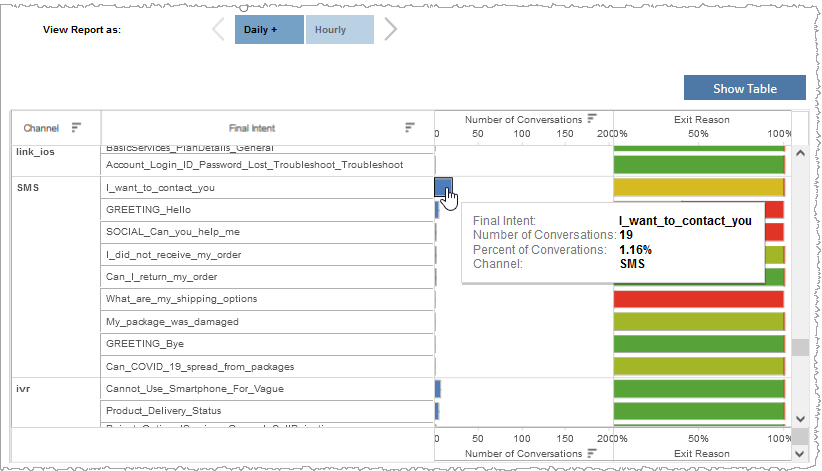The height and width of the screenshot is (471, 822).
Task: Click the yellow exit reason bar for I_want_to_contact_you
Action: pyautogui.click(x=697, y=187)
